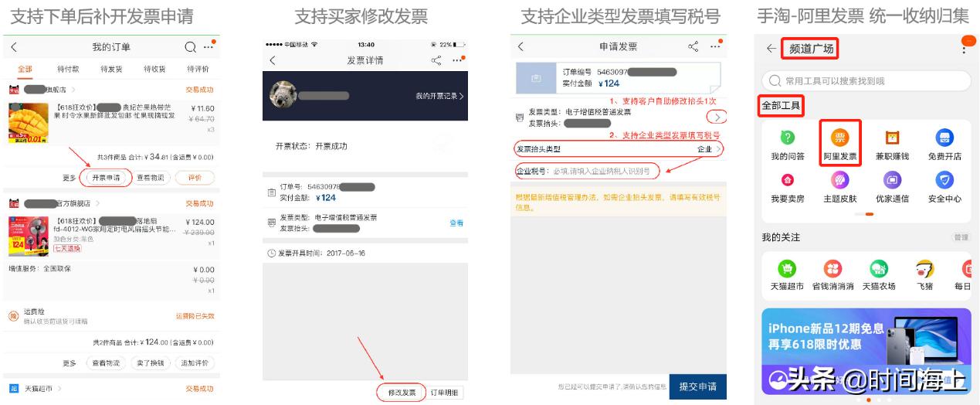
Task: Tap the orange 评价 button
Action: pos(193,177)
